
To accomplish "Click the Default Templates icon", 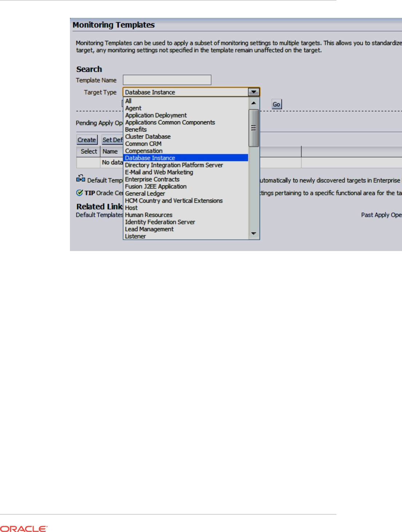I will [x=80, y=178].
